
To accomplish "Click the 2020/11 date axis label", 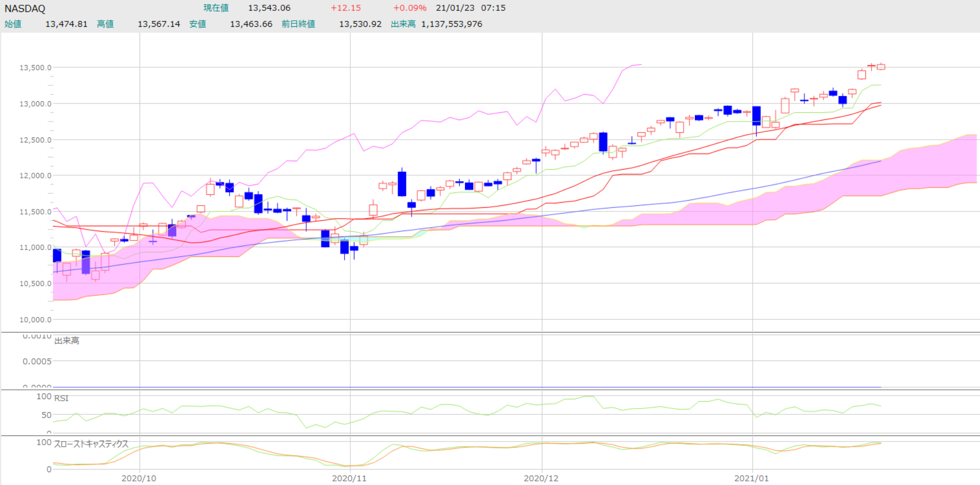I will (x=349, y=478).
